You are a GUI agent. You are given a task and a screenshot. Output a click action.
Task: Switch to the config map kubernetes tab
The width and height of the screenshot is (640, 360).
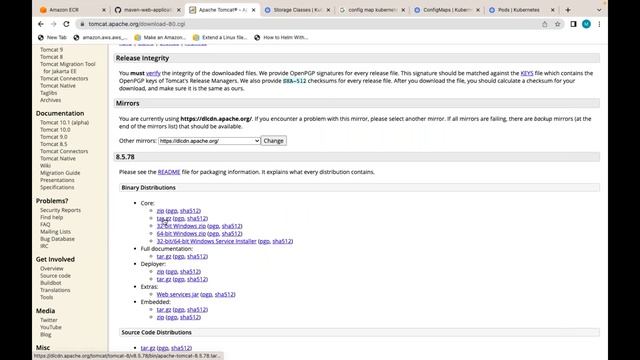[371, 10]
